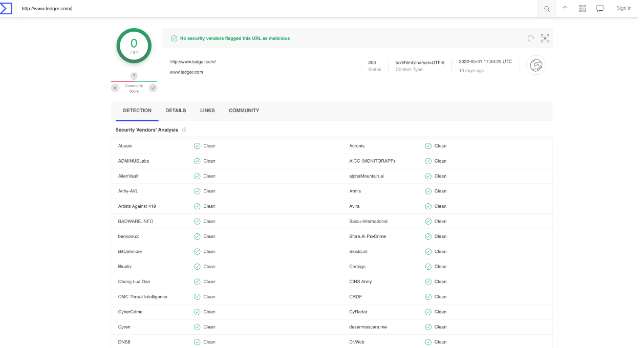Open the COMMUNITY tab
The image size is (644, 348).
[x=244, y=111]
